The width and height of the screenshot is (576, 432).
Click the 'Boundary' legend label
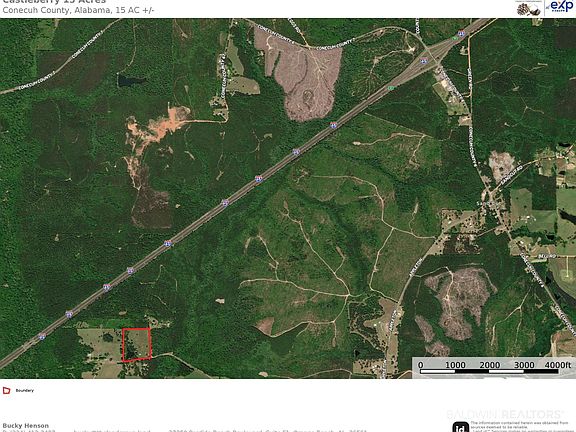pyautogui.click(x=25, y=390)
